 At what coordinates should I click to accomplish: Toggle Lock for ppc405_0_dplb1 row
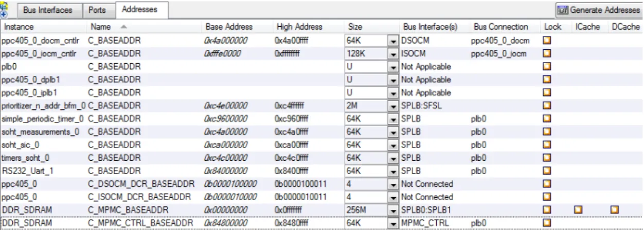[547, 80]
